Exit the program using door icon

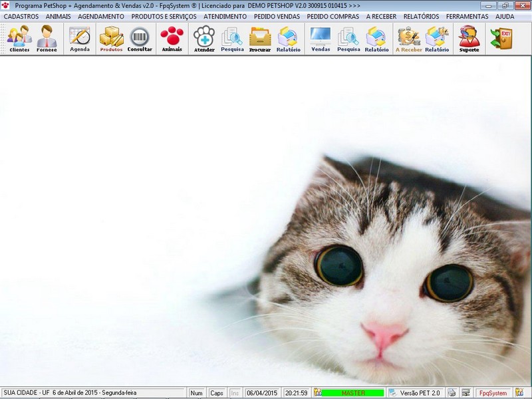click(501, 38)
